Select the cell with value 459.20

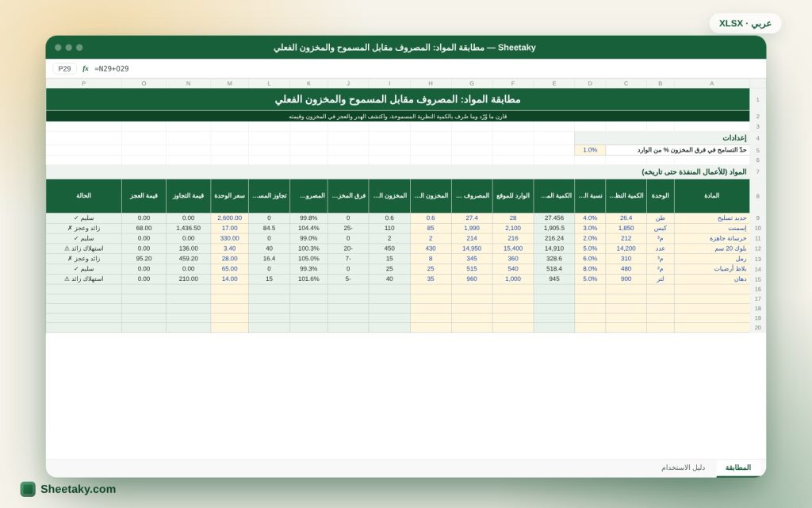point(189,259)
